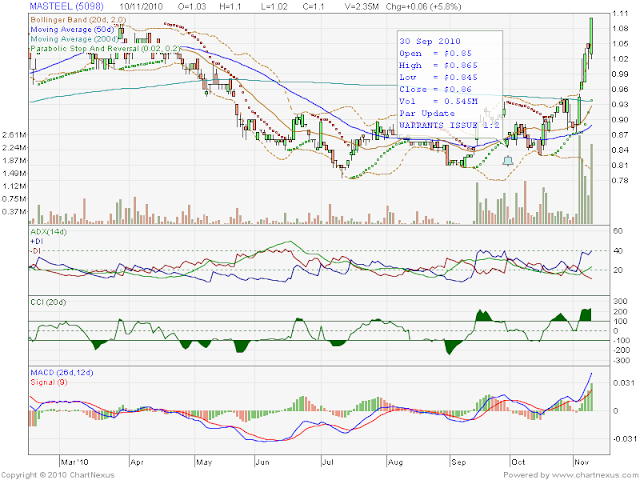Click the Chg=+0.06 (+5.8%) change value
Image resolution: width=640 pixels, height=480 pixels.
click(424, 7)
